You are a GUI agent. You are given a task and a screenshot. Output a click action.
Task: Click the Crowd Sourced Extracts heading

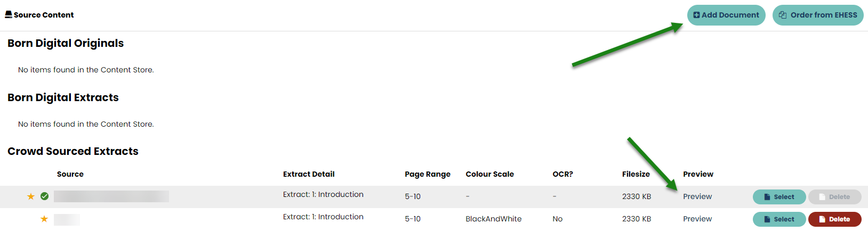pos(73,151)
